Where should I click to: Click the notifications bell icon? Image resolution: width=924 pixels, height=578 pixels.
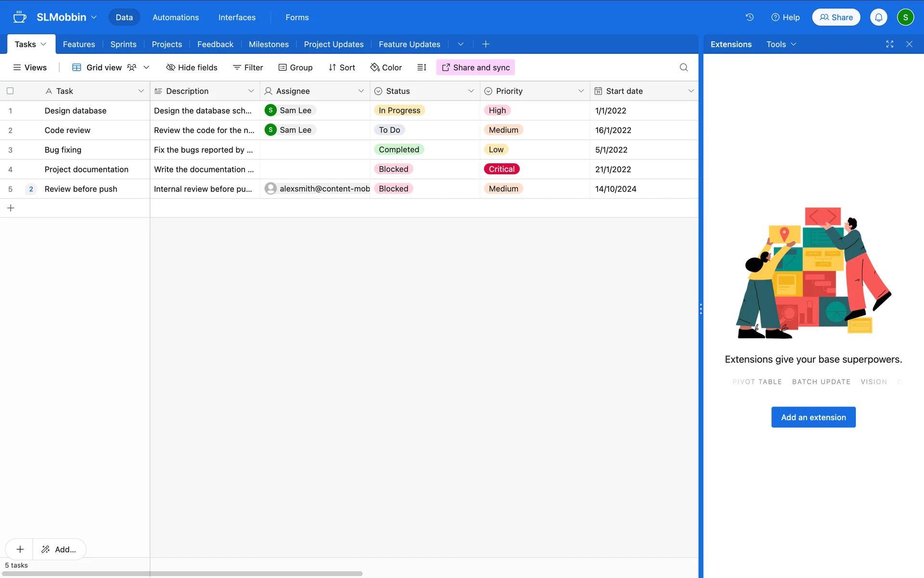click(x=878, y=17)
